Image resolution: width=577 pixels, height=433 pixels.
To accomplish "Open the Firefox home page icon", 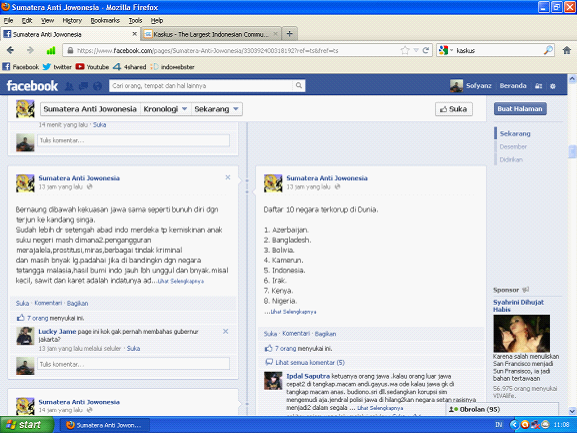I will click(x=567, y=50).
